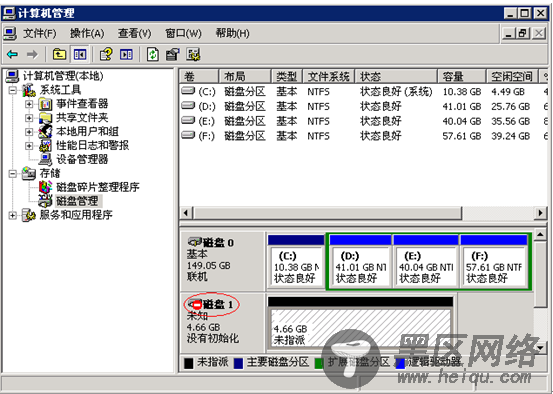Click the 设备管理器 tree icon
This screenshot has height=394, width=553.
[x=45, y=159]
